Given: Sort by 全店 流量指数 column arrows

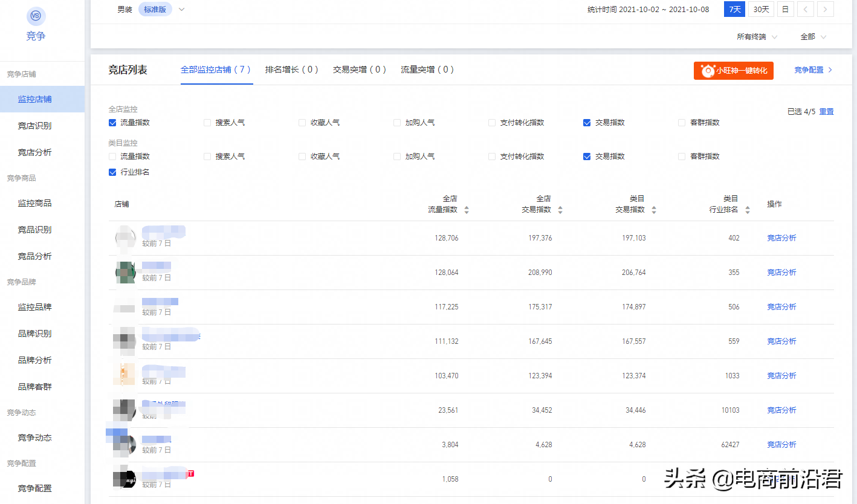Looking at the screenshot, I should point(467,210).
